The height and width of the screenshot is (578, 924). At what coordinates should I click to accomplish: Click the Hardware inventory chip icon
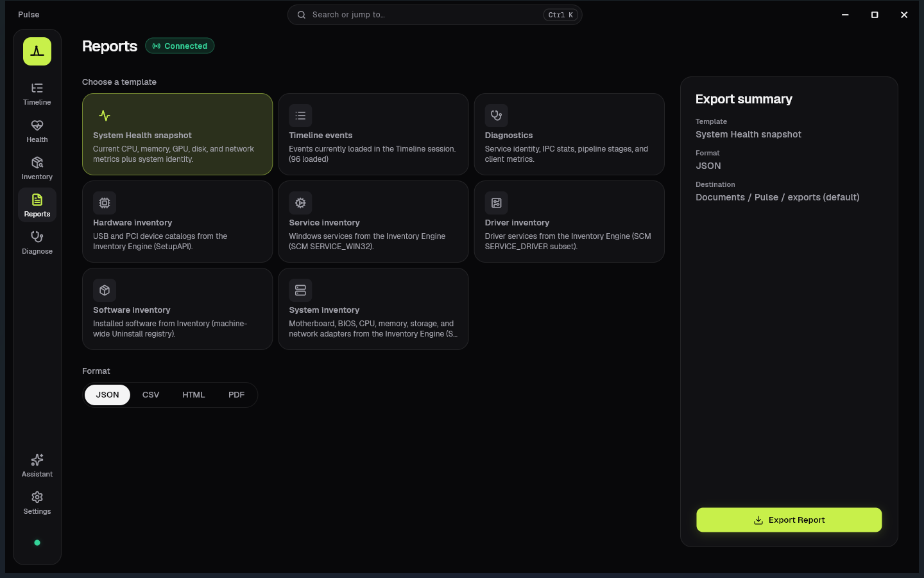tap(105, 203)
